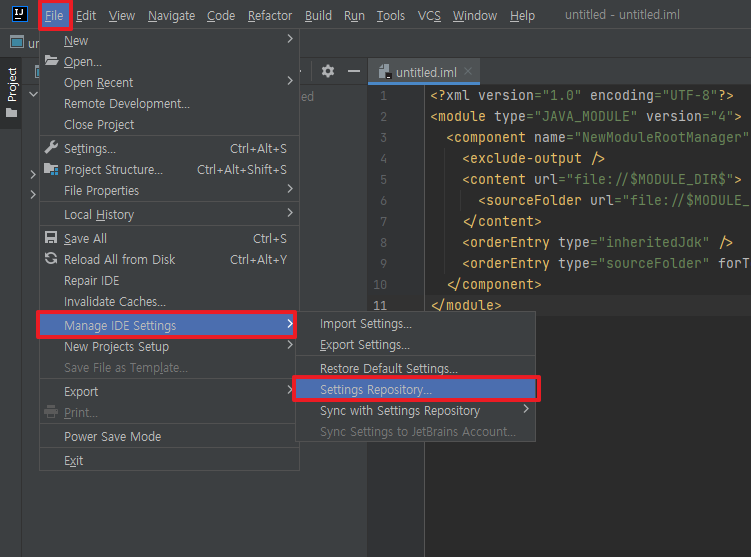The width and height of the screenshot is (751, 557).
Task: Open the Code menu
Action: pyautogui.click(x=221, y=16)
